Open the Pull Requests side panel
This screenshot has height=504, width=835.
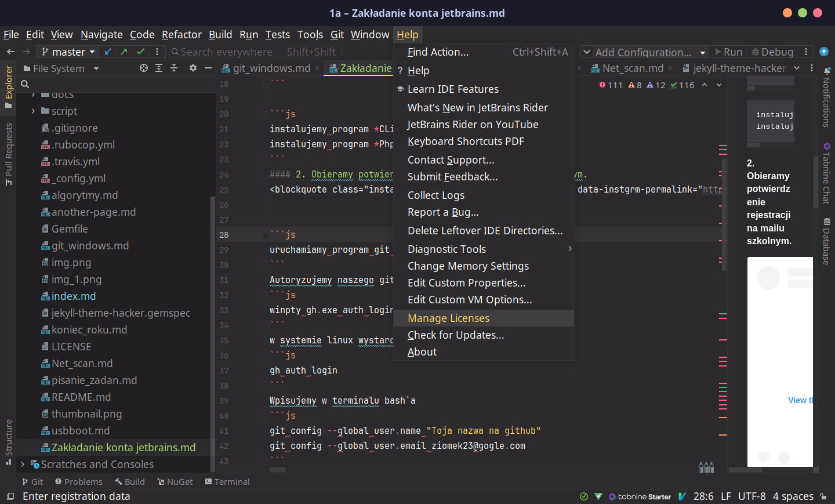pyautogui.click(x=8, y=154)
